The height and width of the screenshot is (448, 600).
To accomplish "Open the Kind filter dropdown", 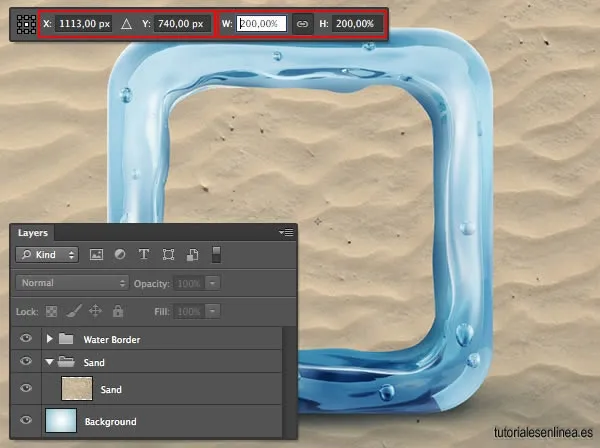I will pyautogui.click(x=47, y=255).
